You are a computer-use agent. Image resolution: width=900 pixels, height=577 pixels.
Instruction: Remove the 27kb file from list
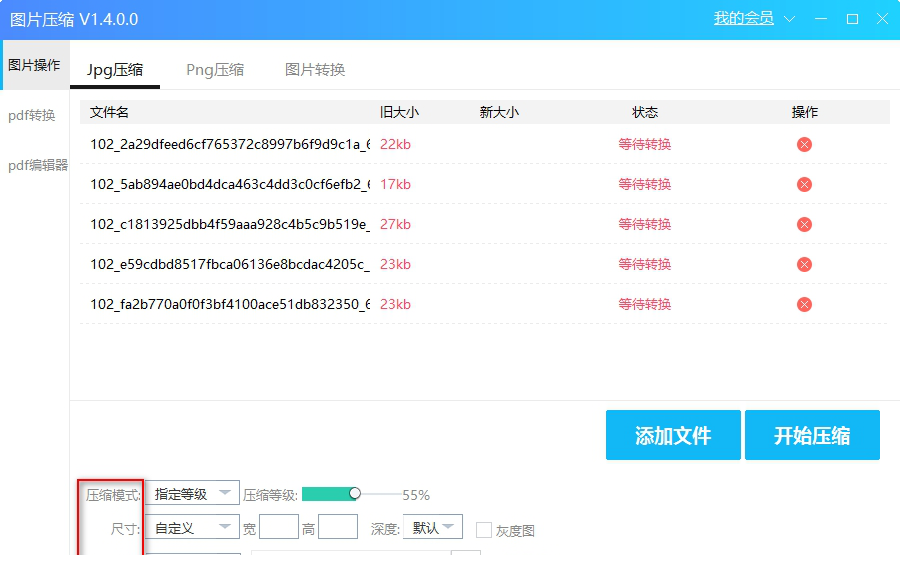pyautogui.click(x=804, y=224)
